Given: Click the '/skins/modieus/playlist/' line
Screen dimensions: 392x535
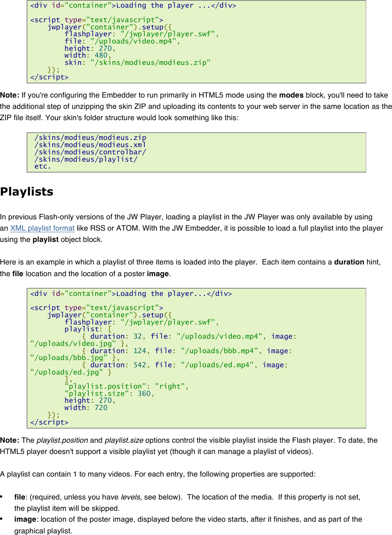Looking at the screenshot, I should tap(86, 159).
